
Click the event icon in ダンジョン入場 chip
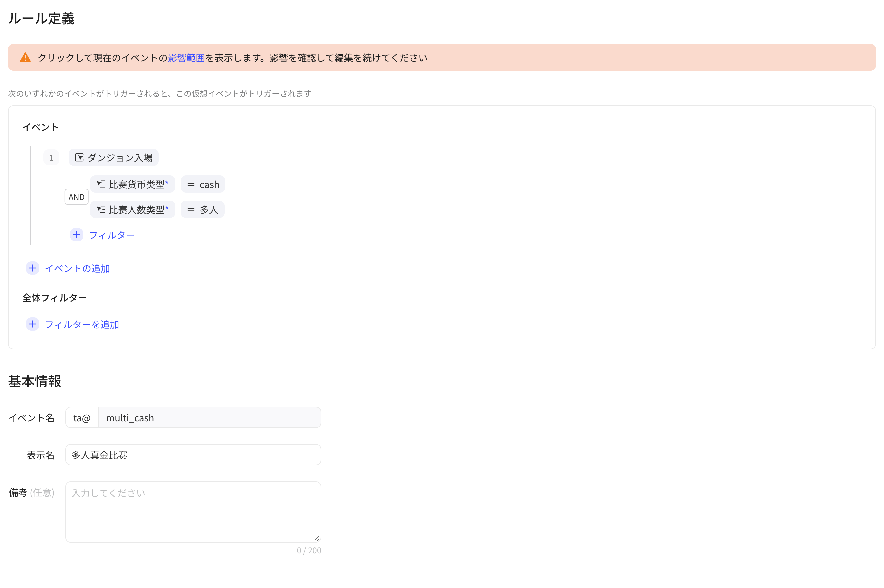click(x=79, y=157)
